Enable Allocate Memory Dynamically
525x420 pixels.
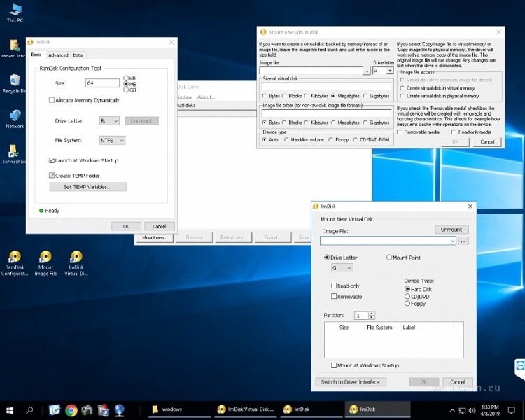pyautogui.click(x=52, y=100)
